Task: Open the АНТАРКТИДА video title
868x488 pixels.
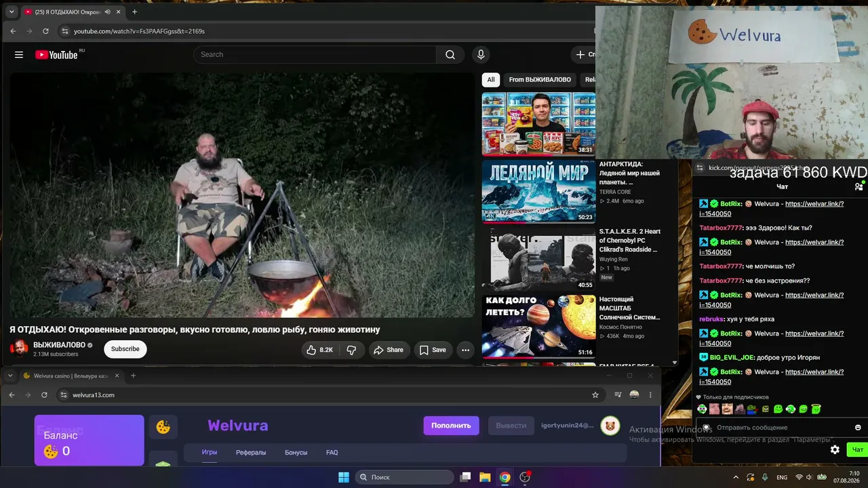Action: click(629, 173)
